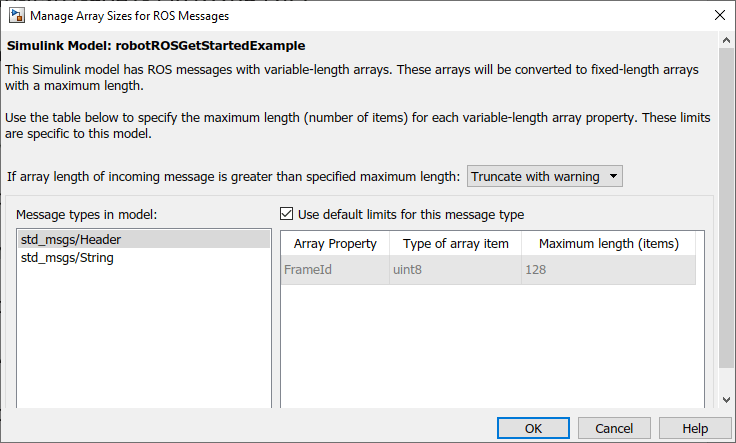Image resolution: width=736 pixels, height=443 pixels.
Task: Select std_msgs/Header message type
Action: [x=71, y=240]
